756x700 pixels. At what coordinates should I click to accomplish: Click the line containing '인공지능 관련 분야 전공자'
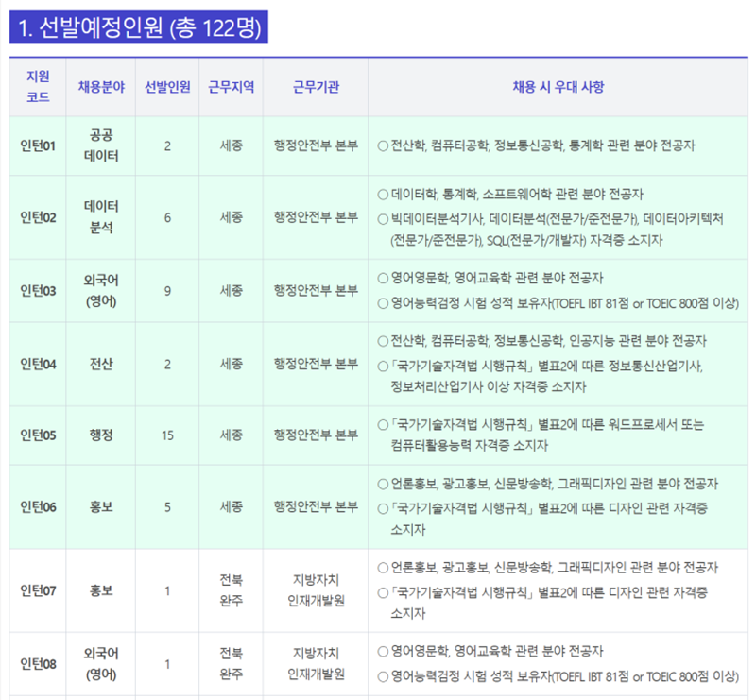coord(542,341)
